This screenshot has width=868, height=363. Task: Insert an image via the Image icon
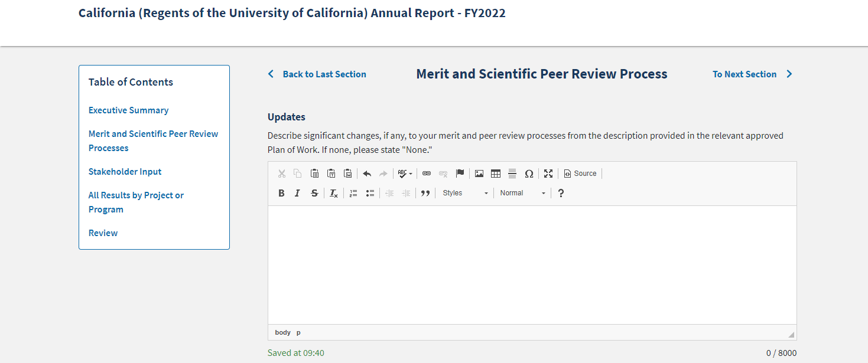pyautogui.click(x=479, y=174)
